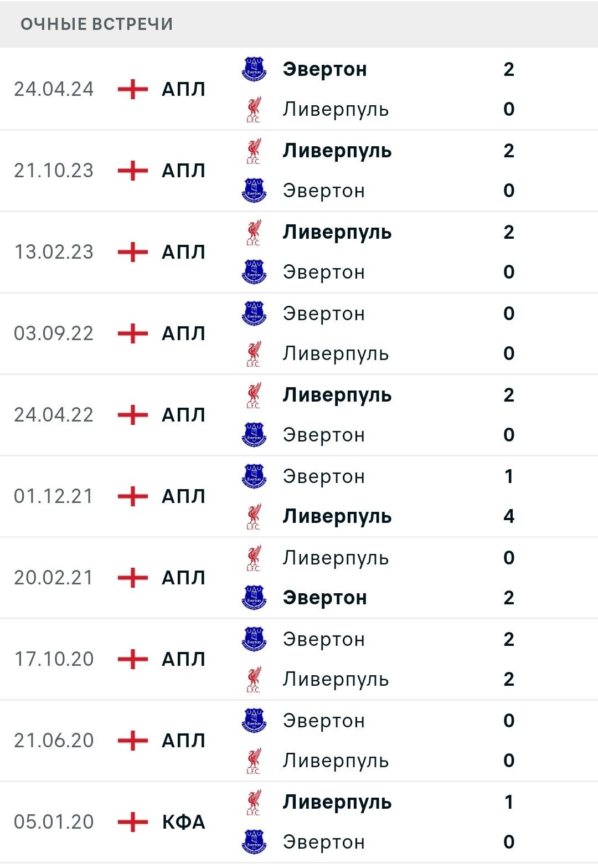Click Liverpool crest in 17.10.20 match

254,679
